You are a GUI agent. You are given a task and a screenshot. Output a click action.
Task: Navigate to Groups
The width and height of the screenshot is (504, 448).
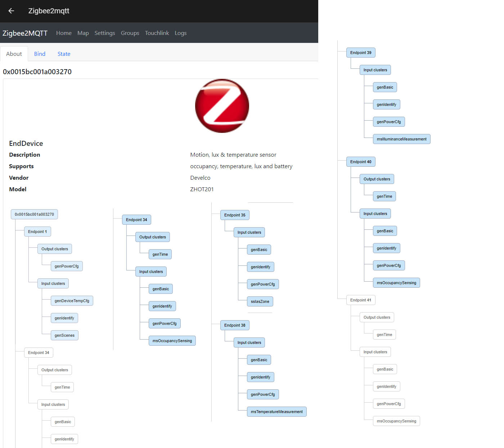130,33
